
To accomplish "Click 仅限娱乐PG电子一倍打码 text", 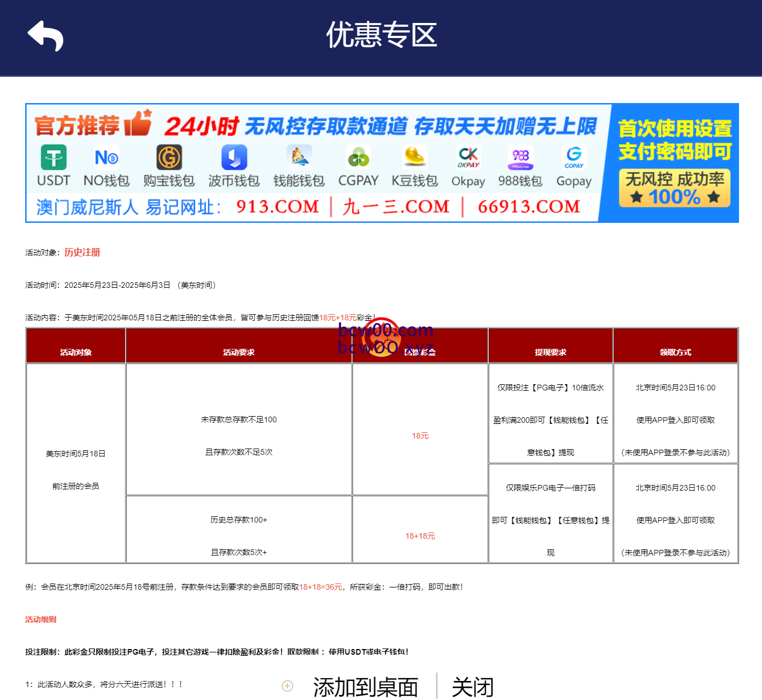I will tap(550, 488).
